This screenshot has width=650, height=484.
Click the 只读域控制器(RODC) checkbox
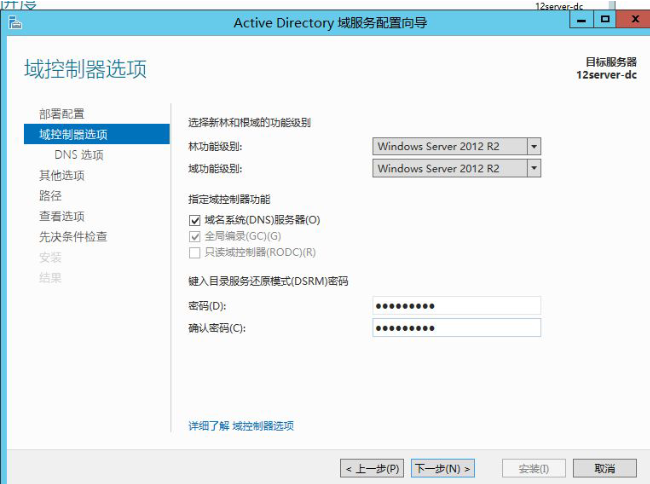click(195, 252)
